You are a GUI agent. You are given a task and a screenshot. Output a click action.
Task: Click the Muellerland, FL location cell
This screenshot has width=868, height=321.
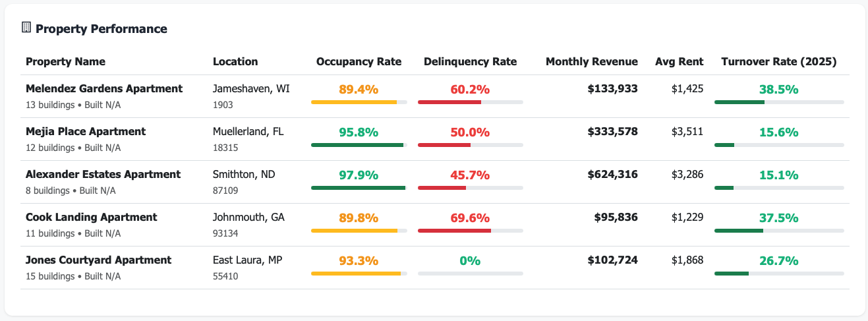coord(248,131)
